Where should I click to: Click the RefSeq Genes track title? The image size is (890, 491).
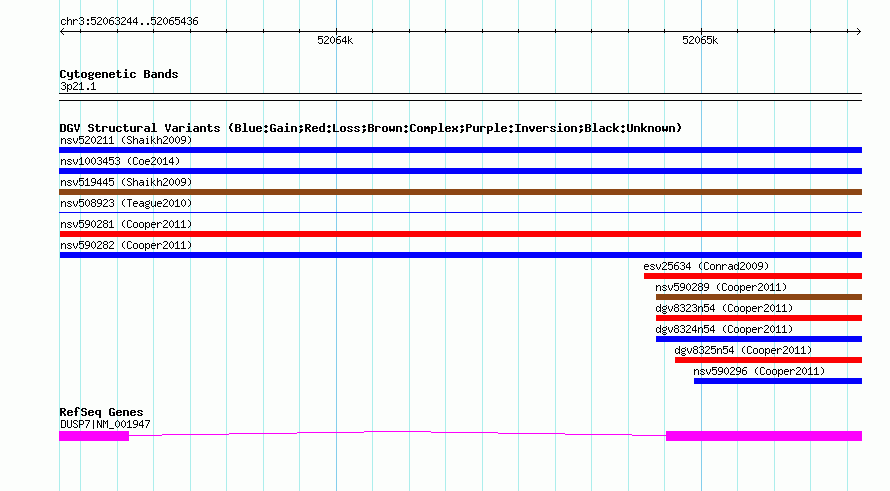point(101,412)
